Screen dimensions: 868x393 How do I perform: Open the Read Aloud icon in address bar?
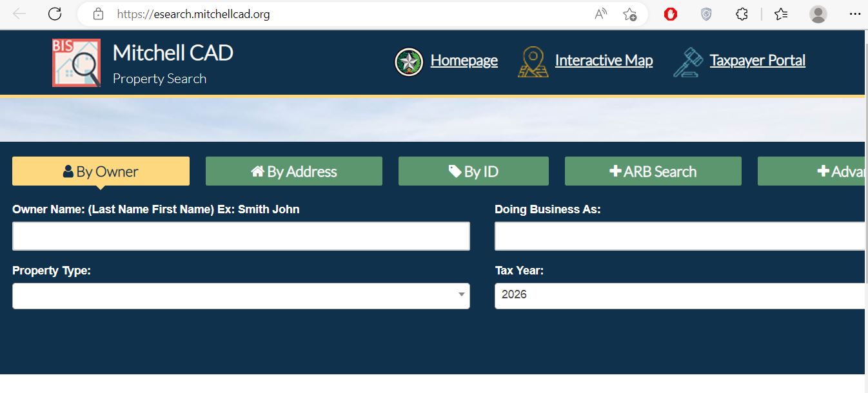click(601, 14)
